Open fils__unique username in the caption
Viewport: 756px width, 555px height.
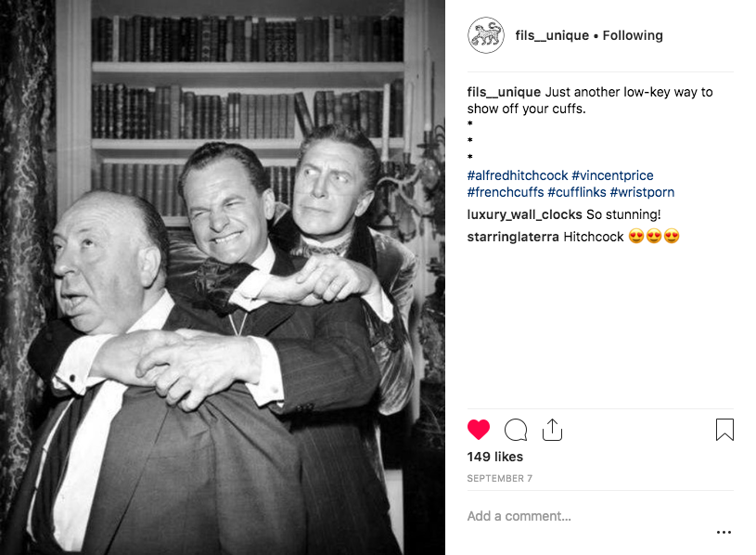pos(504,92)
